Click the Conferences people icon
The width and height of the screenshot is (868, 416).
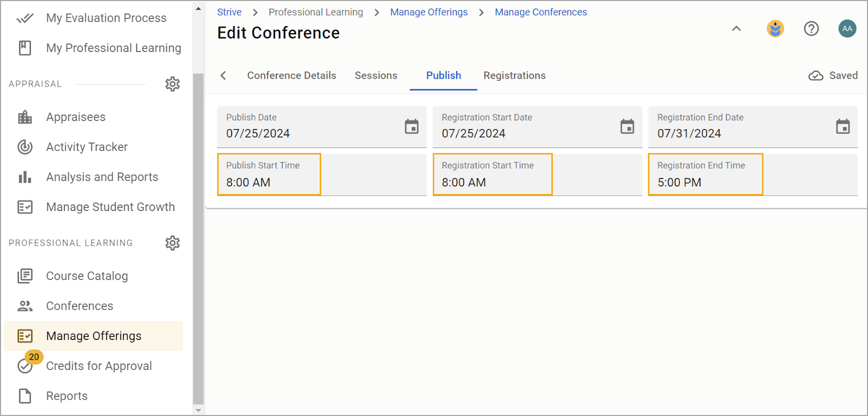click(25, 306)
